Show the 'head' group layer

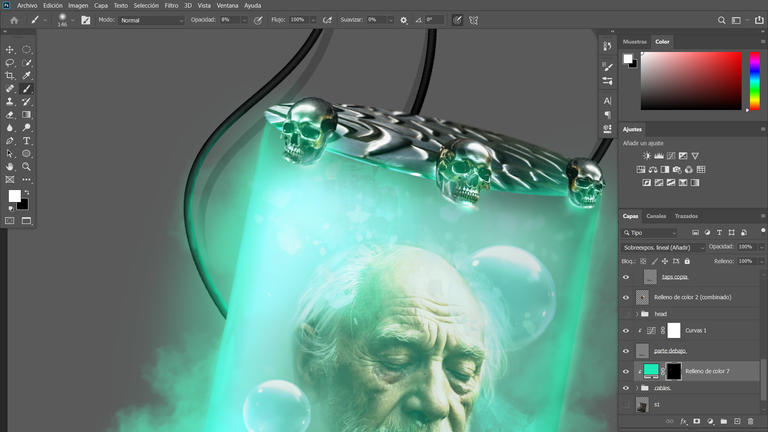pyautogui.click(x=625, y=314)
